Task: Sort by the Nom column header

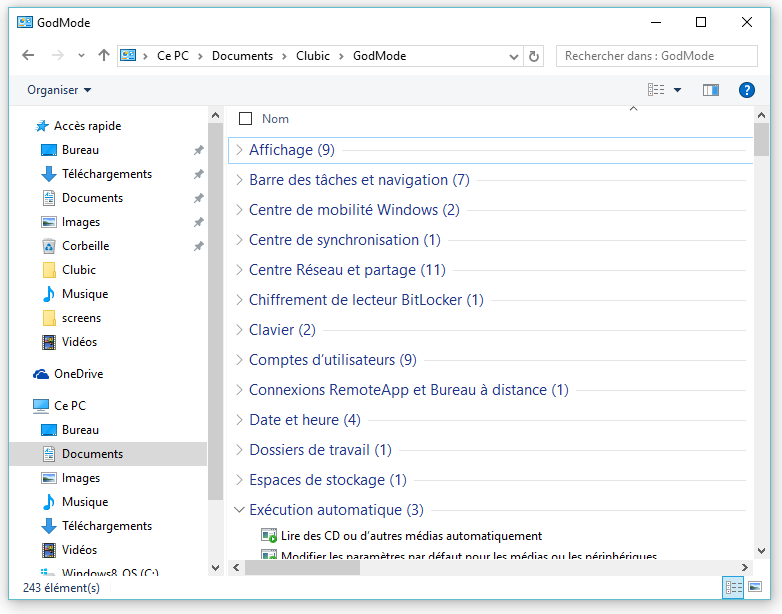Action: (x=275, y=119)
